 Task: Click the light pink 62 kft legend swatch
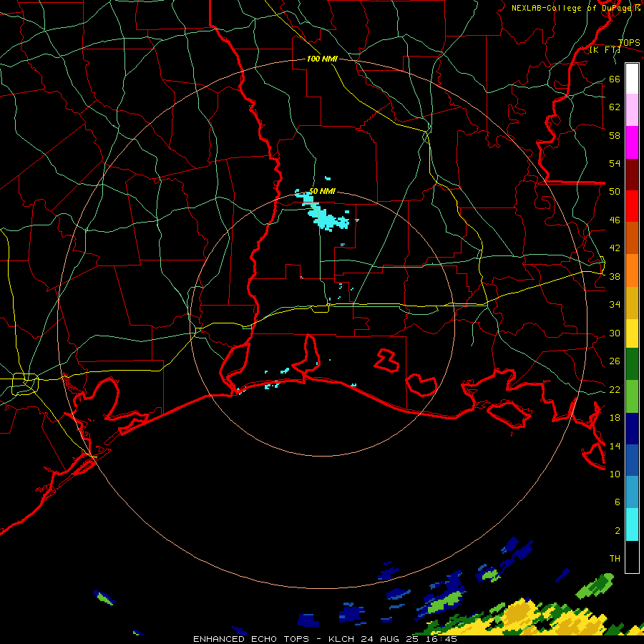click(x=632, y=110)
